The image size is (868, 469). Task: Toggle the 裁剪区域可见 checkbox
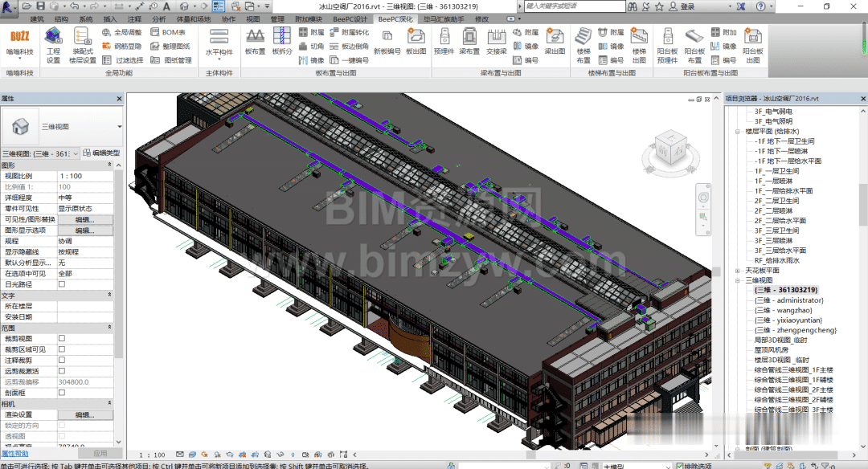(62, 349)
